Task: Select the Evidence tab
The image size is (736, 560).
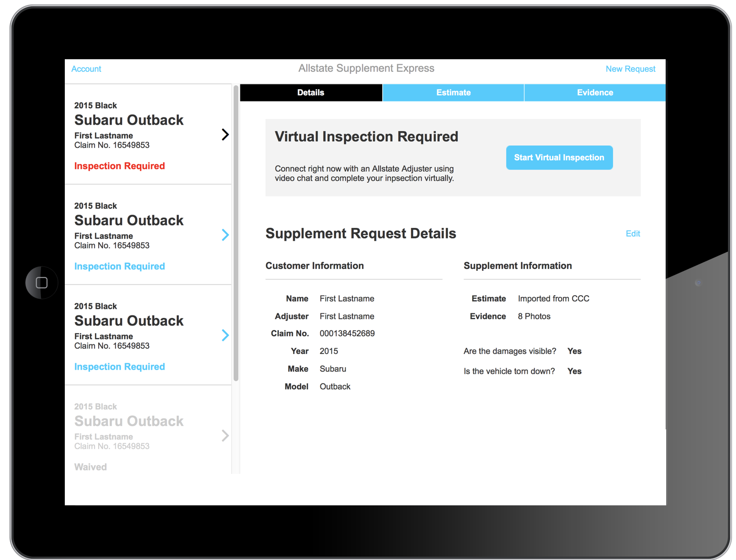Action: click(x=595, y=93)
